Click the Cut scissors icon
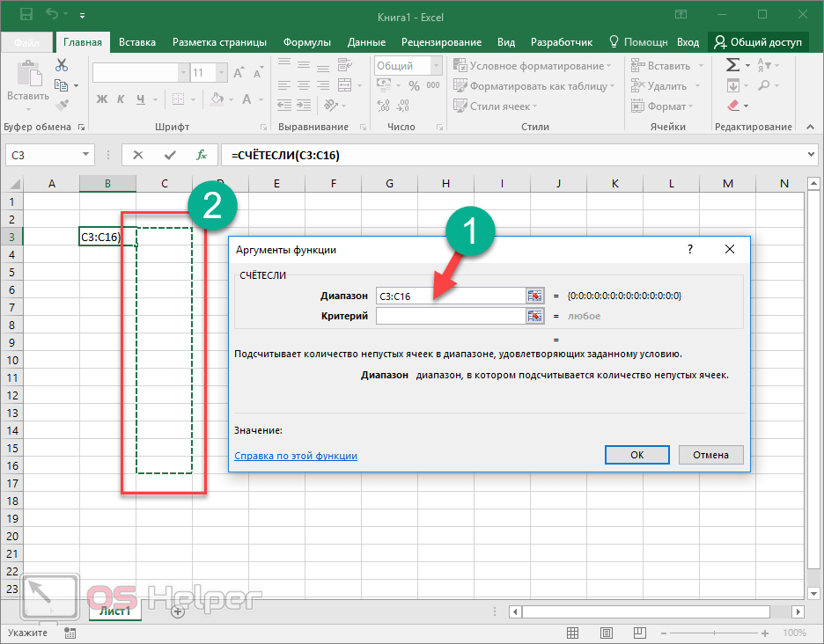Viewport: 824px width, 644px height. coord(62,65)
